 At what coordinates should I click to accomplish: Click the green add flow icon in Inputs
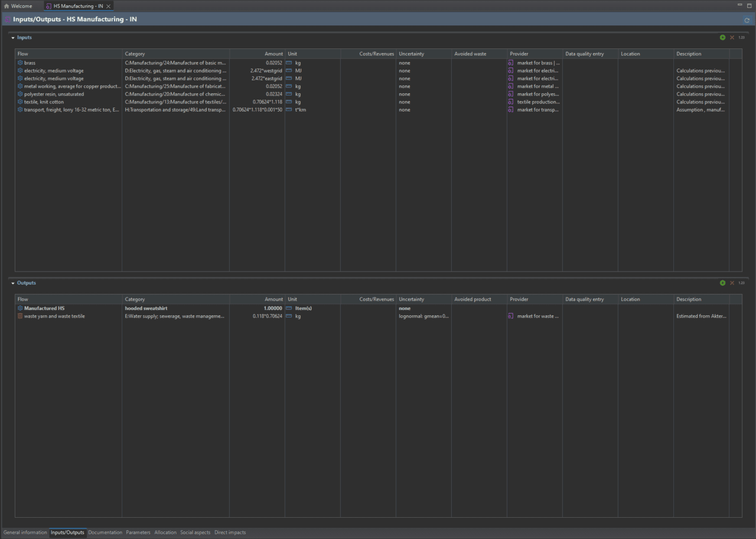point(722,37)
